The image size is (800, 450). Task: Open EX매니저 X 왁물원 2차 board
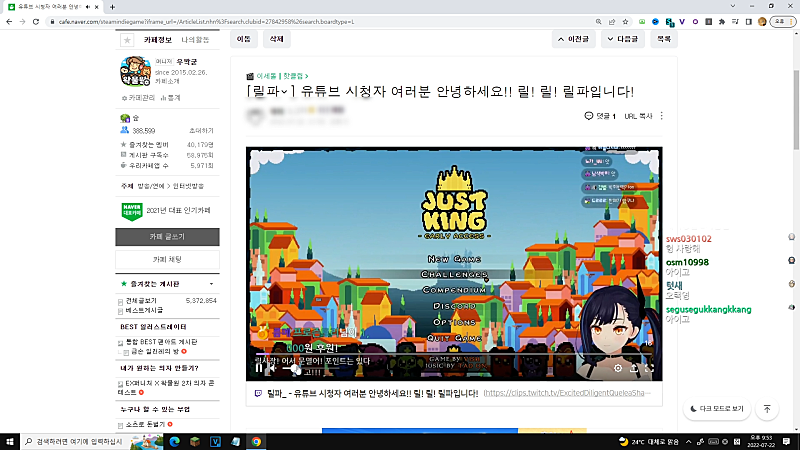(167, 387)
